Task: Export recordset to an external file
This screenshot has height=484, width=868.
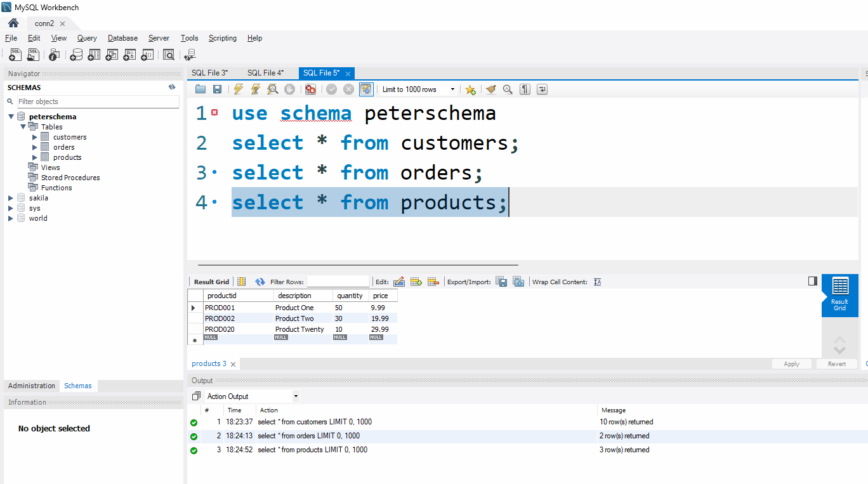Action: [501, 282]
